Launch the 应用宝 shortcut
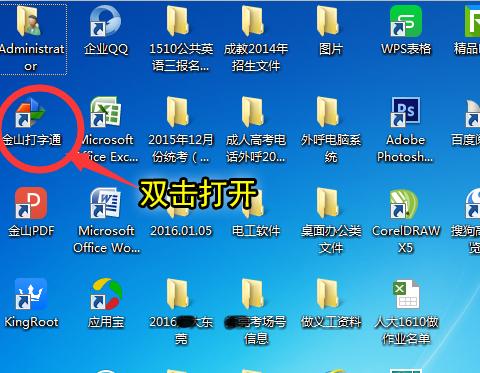Viewport: 480px width, 373px height. [106, 294]
